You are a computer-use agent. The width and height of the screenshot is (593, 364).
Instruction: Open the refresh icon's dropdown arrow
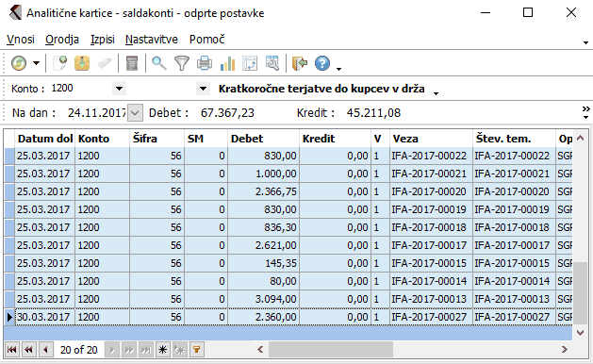coord(37,63)
